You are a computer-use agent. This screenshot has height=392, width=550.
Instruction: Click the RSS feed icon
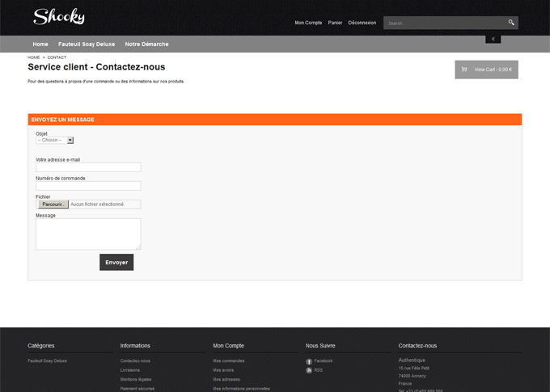309,370
